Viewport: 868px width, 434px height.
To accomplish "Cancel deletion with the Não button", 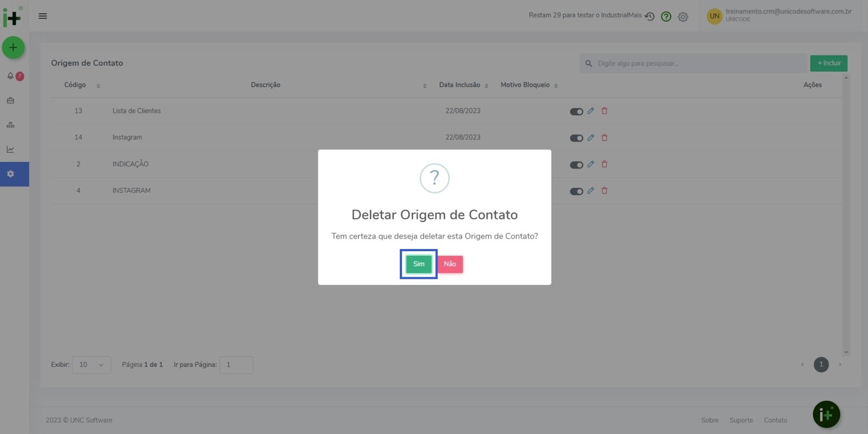I will [450, 264].
